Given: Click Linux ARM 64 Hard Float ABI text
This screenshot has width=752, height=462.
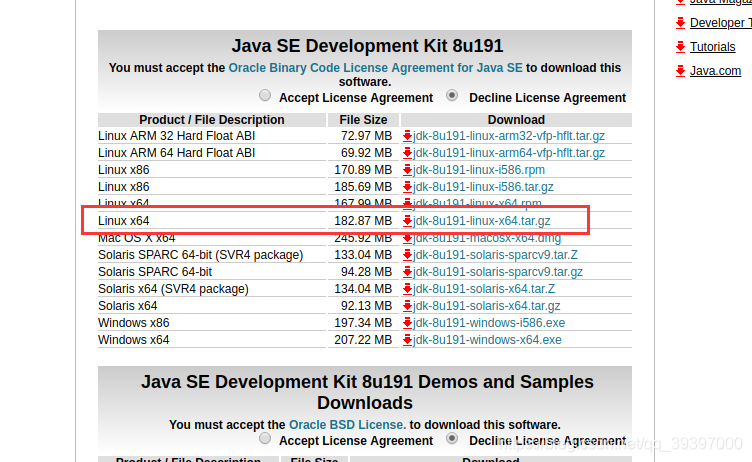Looking at the screenshot, I should click(176, 153).
